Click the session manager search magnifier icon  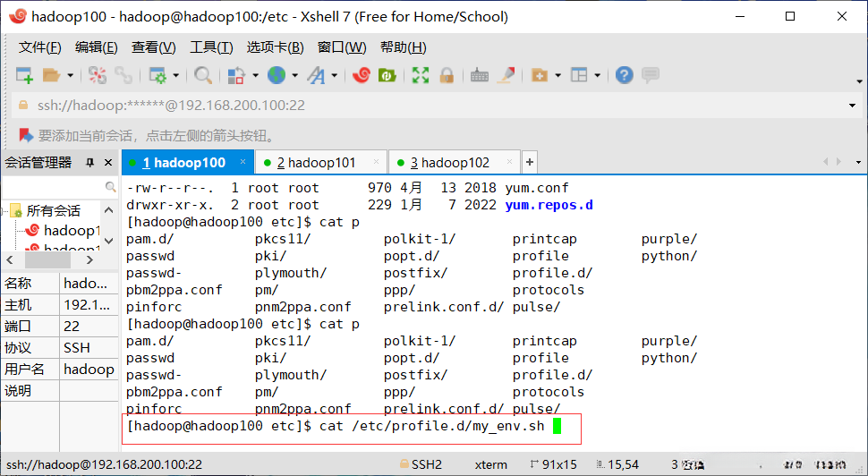coord(111,186)
